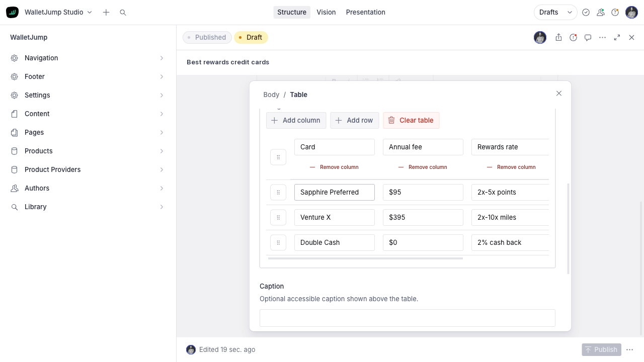Screen dimensions: 644x362
Task: Focus the Venture X cell
Action: point(335,217)
